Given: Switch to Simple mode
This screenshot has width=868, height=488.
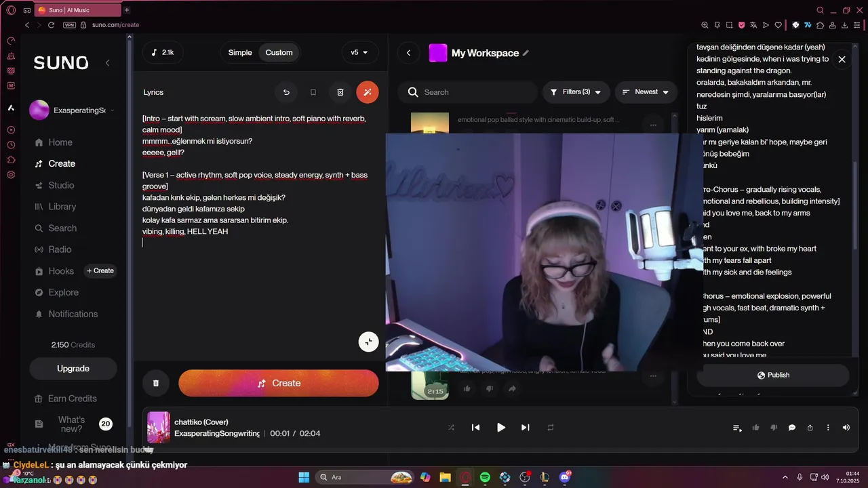Looking at the screenshot, I should (x=240, y=53).
